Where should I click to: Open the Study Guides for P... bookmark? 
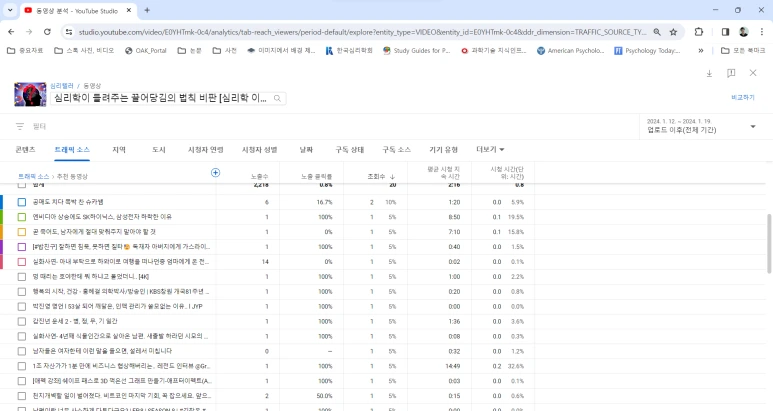tap(417, 50)
